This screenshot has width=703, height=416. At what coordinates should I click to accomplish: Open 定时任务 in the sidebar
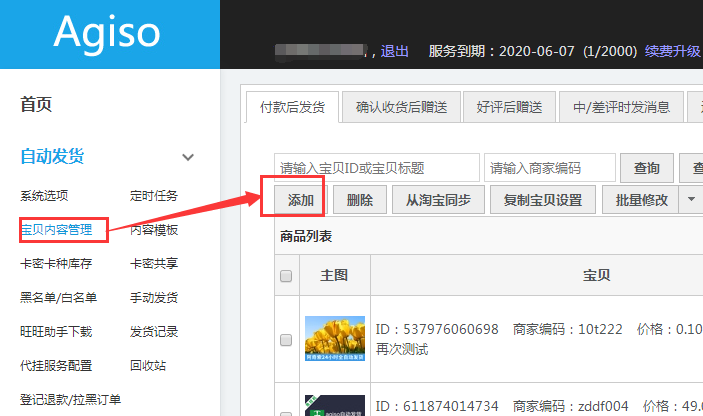pyautogui.click(x=154, y=195)
